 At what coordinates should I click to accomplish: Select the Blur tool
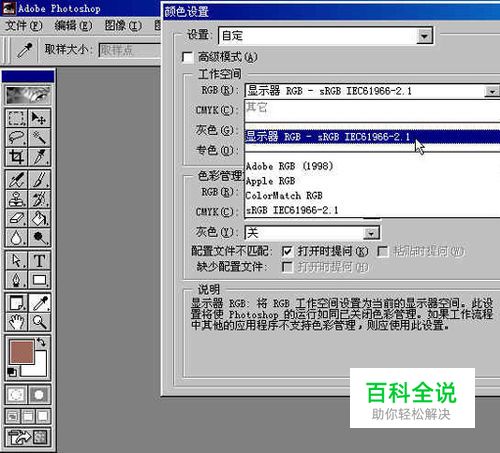[16, 237]
